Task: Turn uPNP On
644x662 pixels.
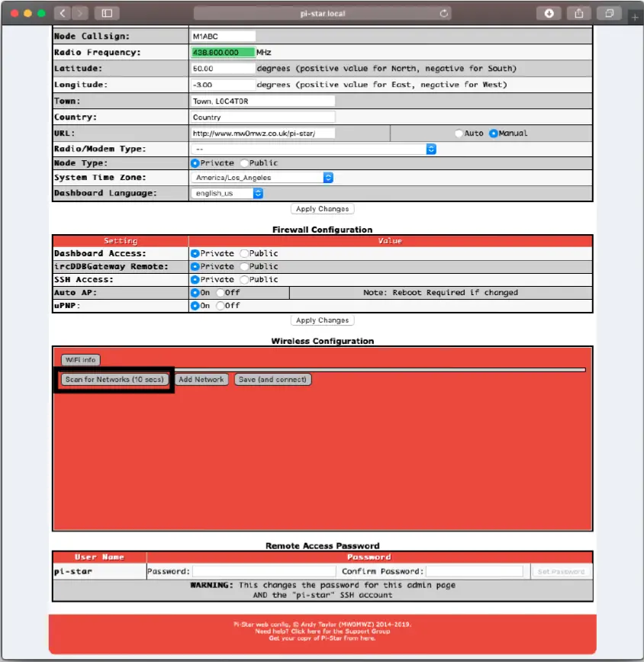Action: click(x=195, y=306)
